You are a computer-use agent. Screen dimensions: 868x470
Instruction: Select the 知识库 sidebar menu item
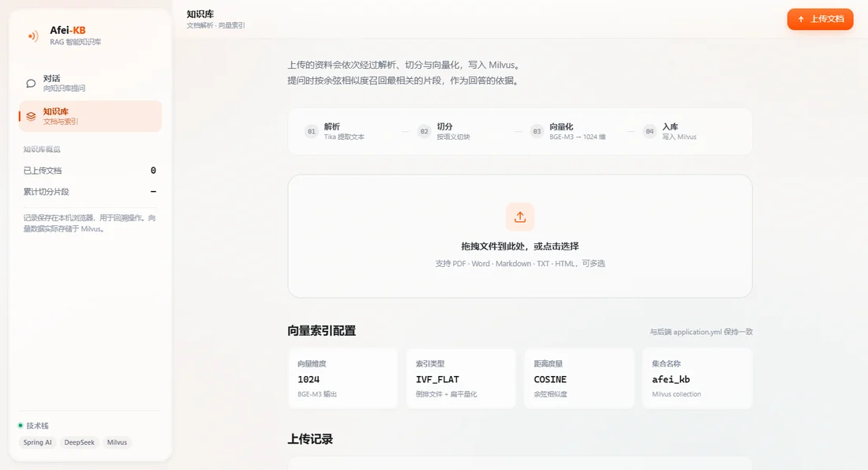click(90, 116)
